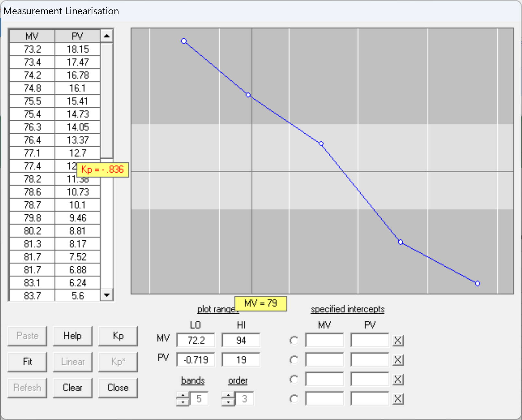
Task: Select the second specified intercept radio button
Action: [x=294, y=360]
